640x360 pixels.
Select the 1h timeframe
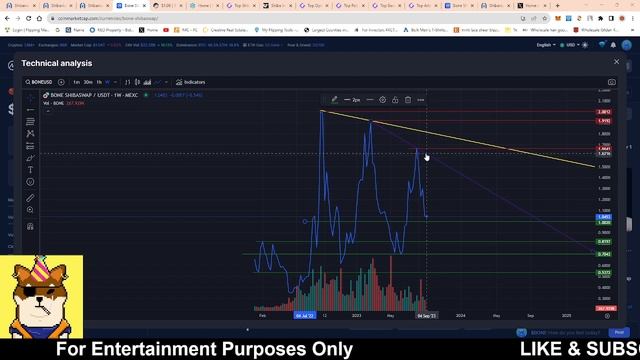click(99, 82)
